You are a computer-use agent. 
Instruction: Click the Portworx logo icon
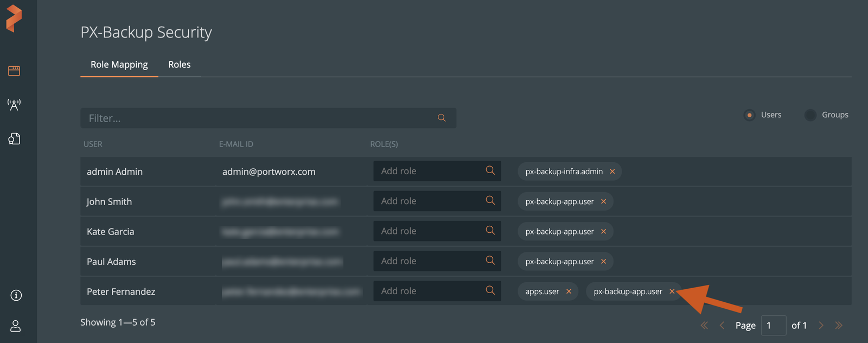pyautogui.click(x=14, y=18)
